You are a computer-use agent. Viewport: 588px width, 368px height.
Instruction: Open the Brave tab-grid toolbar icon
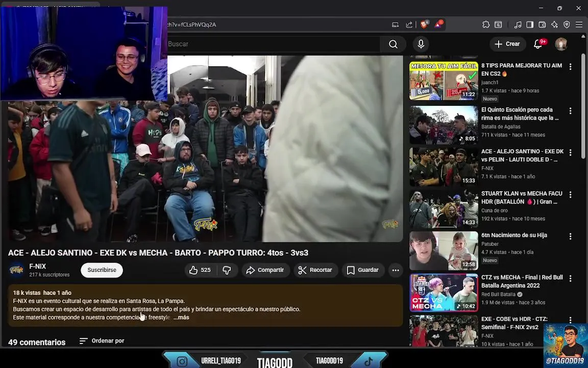(498, 25)
